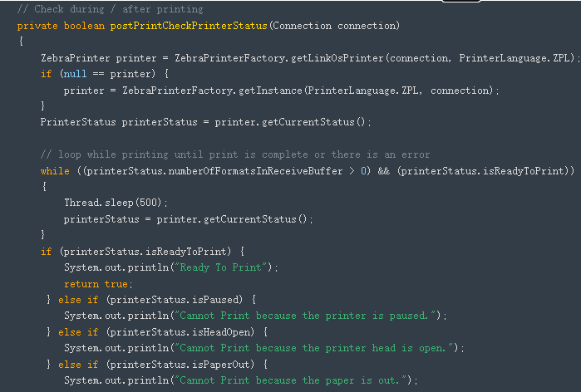The width and height of the screenshot is (581, 392).
Task: Click the while keyword
Action: pyautogui.click(x=55, y=170)
